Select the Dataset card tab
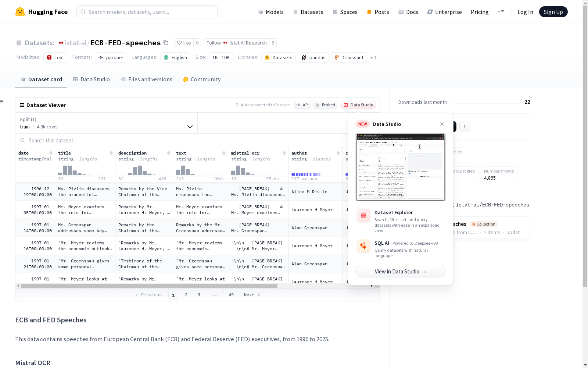 tap(41, 79)
